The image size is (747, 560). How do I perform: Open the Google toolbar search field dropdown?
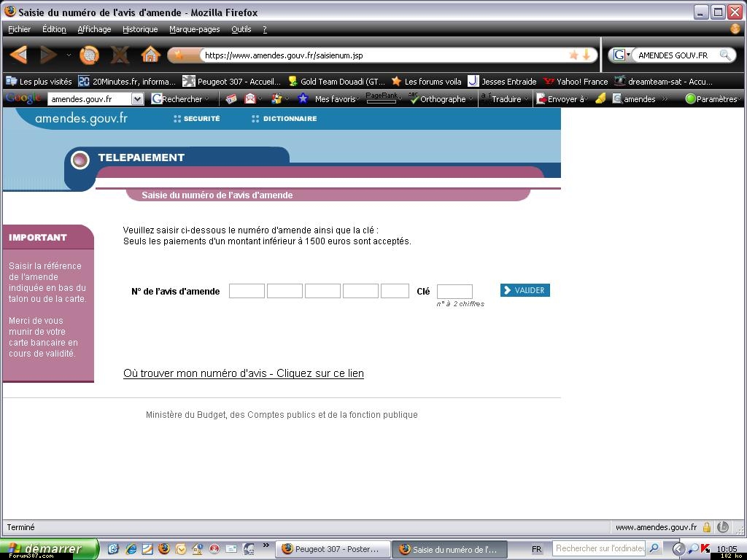tap(137, 99)
